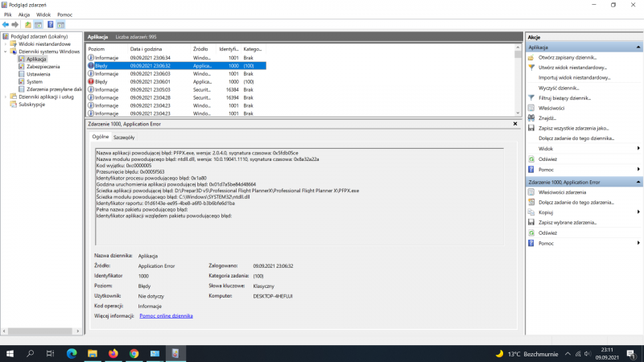
Task: Click Zapisz wybrane zdarzenia action
Action: click(x=568, y=223)
